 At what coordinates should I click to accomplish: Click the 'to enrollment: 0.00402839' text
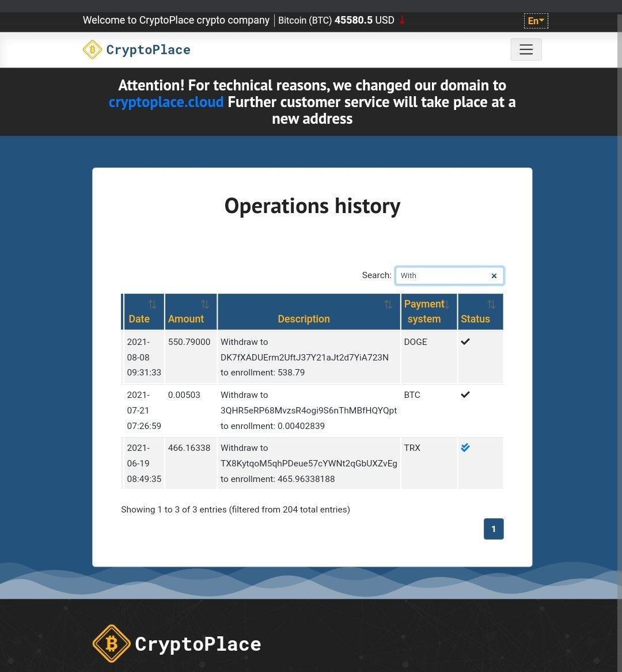coord(272,426)
